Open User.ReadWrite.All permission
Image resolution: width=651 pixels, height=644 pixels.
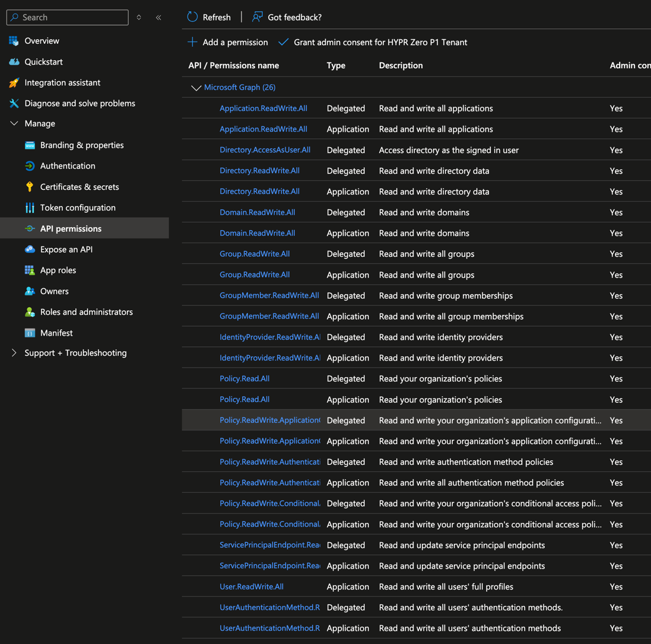[x=252, y=586]
